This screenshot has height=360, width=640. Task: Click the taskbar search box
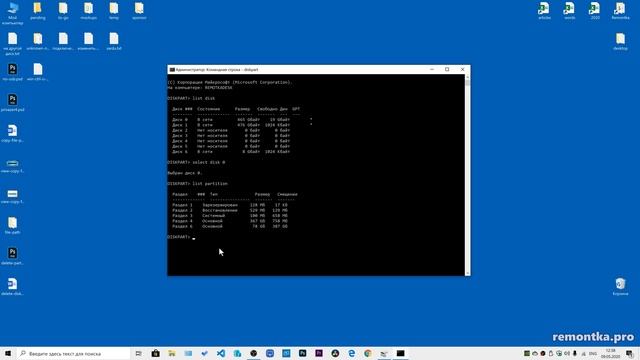(x=73, y=353)
